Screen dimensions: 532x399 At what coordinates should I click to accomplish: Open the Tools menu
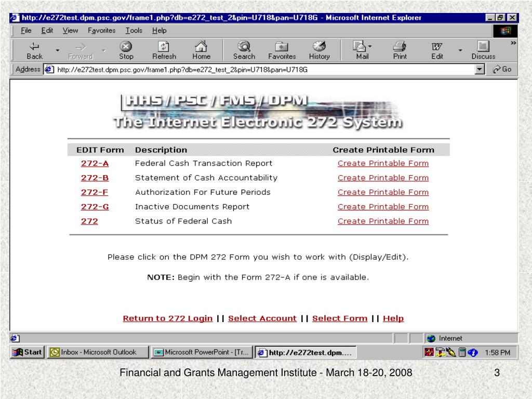[x=134, y=31]
